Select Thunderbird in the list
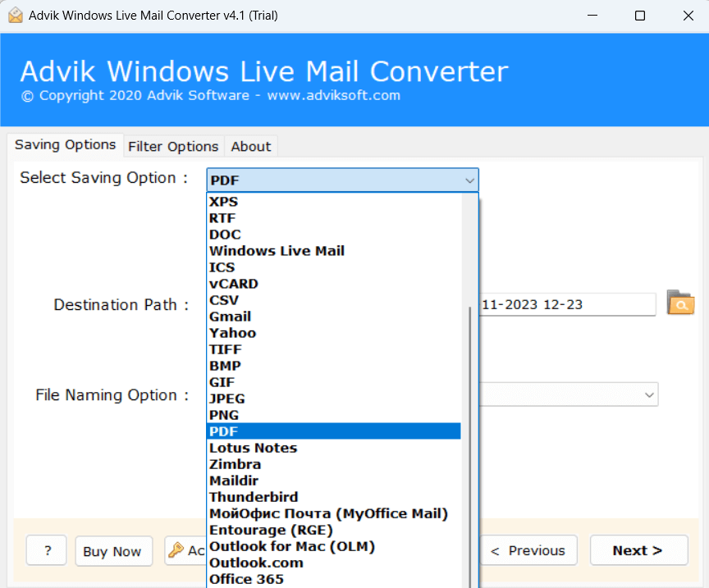Image resolution: width=709 pixels, height=588 pixels. pos(334,497)
